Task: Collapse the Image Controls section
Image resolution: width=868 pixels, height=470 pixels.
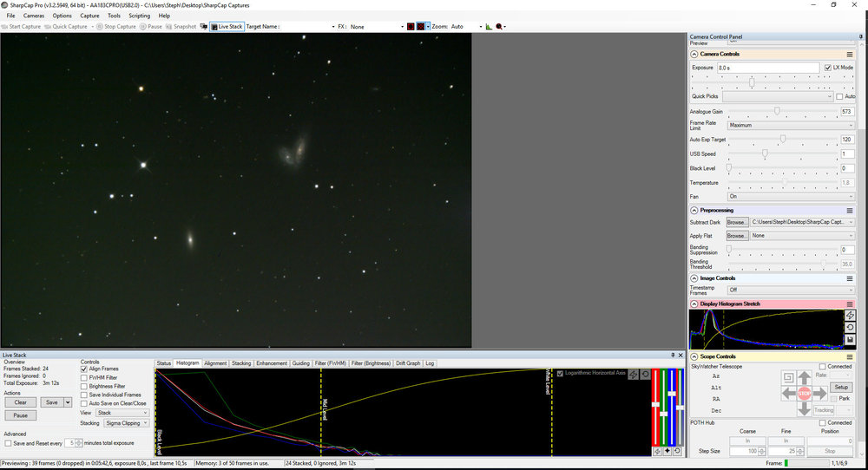Action: tap(694, 278)
